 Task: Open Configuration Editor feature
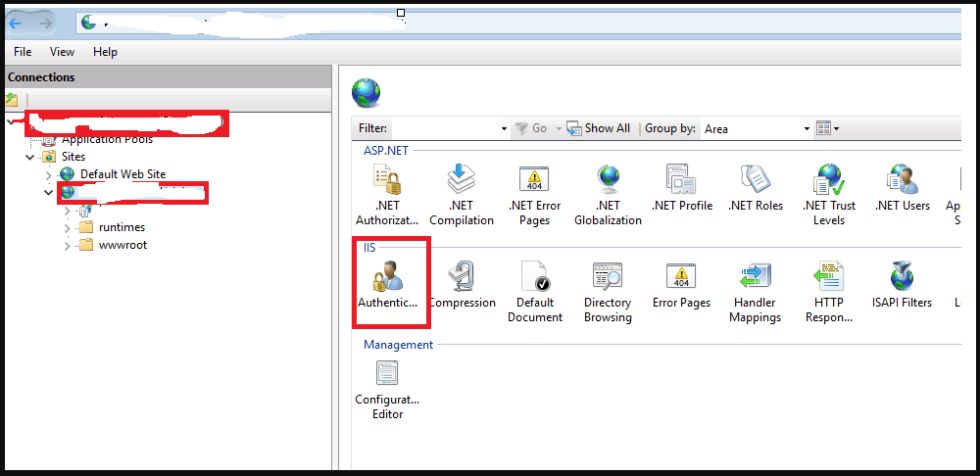(x=387, y=390)
